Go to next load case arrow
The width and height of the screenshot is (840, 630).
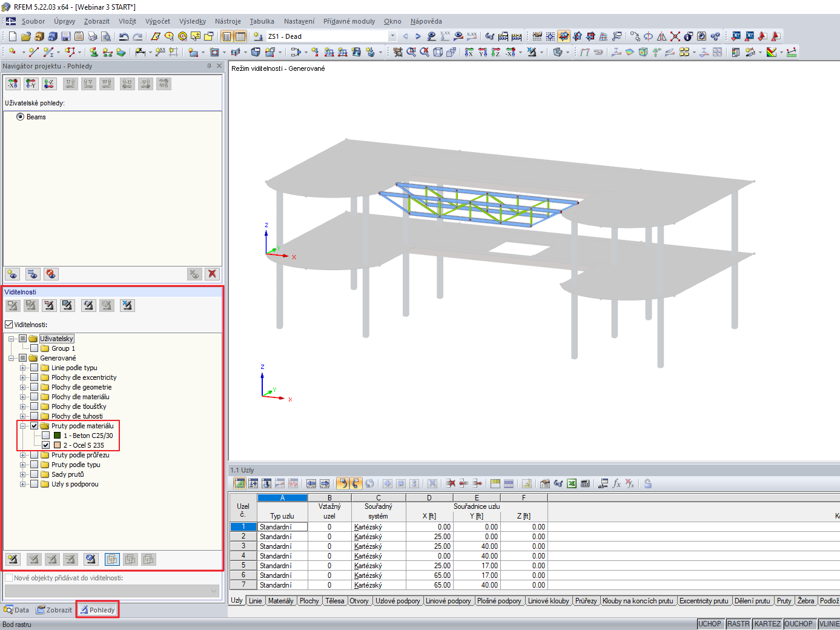(x=418, y=36)
